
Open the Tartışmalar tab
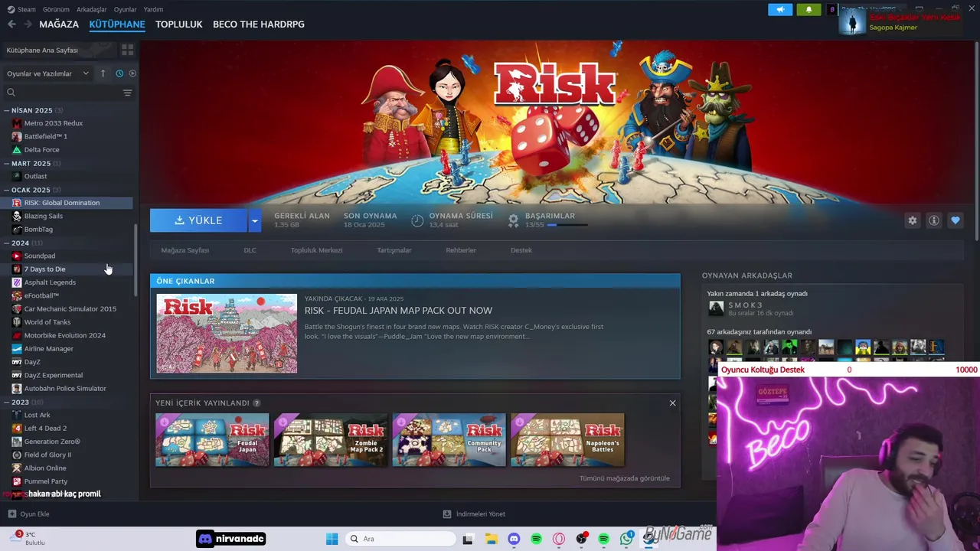394,250
